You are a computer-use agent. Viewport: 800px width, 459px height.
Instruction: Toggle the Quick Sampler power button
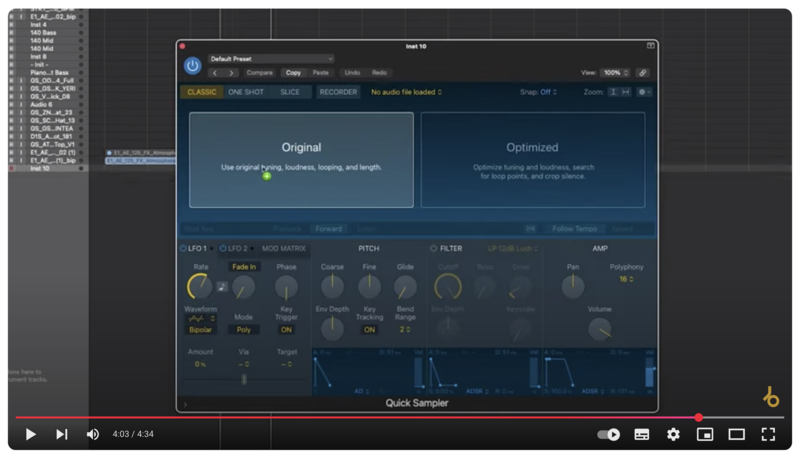(192, 66)
